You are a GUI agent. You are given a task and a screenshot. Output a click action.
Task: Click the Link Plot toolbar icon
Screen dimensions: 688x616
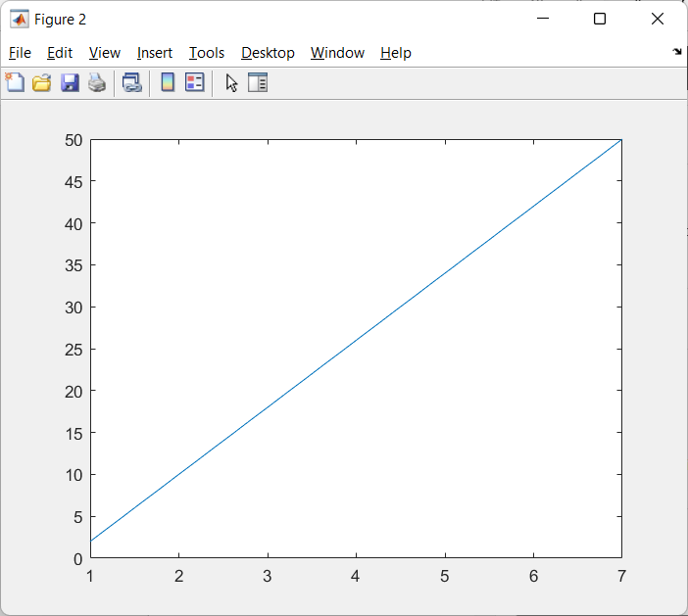(x=132, y=82)
